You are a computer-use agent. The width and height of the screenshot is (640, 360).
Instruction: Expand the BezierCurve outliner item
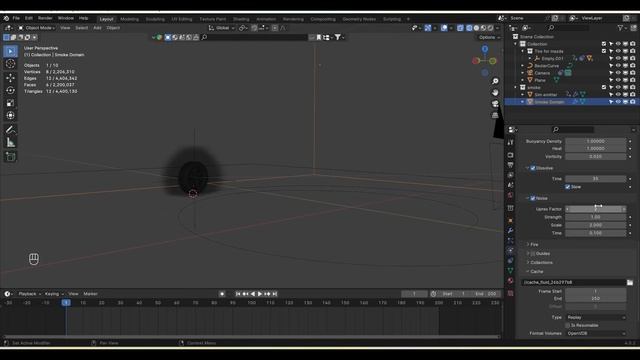pos(523,66)
